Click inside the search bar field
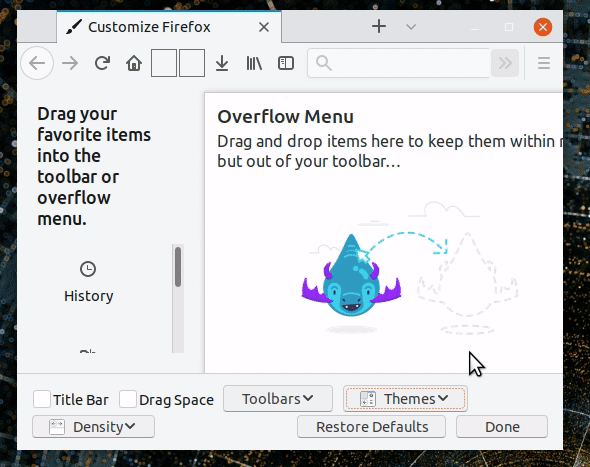This screenshot has height=467, width=590. (399, 63)
